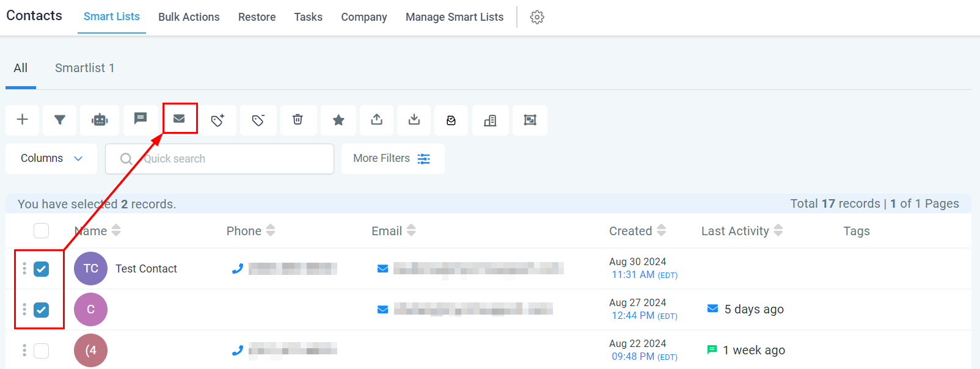
Task: Open the pipeline filter funnel icon
Action: pyautogui.click(x=59, y=120)
